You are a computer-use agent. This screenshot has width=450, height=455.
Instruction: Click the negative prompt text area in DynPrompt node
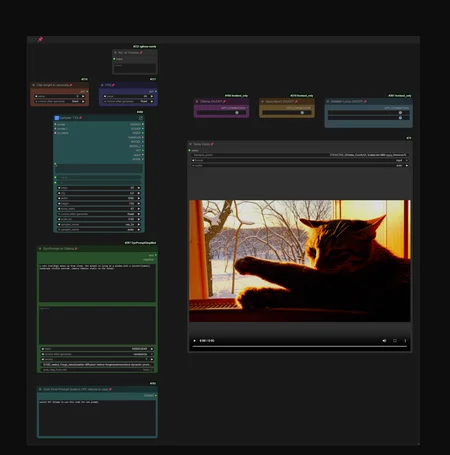click(x=97, y=325)
